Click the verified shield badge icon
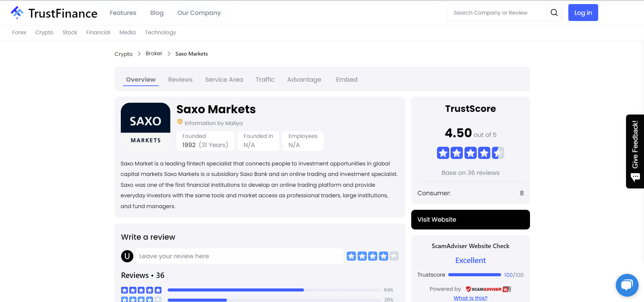Image resolution: width=644 pixels, height=302 pixels. [180, 122]
